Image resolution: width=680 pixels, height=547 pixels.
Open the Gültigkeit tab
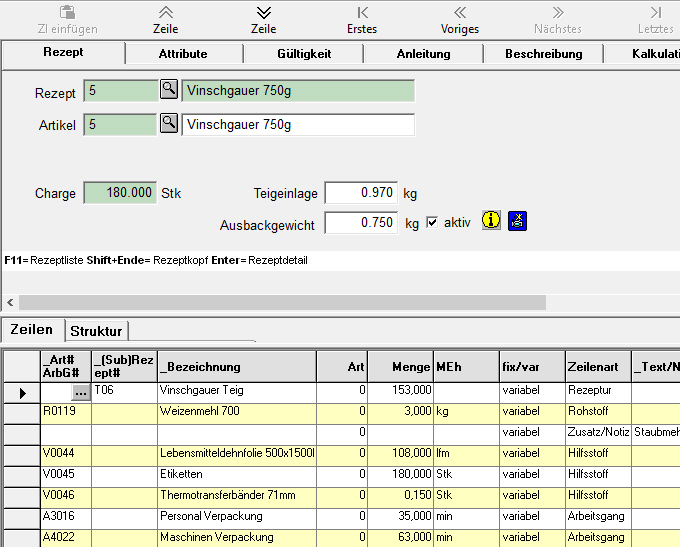304,54
